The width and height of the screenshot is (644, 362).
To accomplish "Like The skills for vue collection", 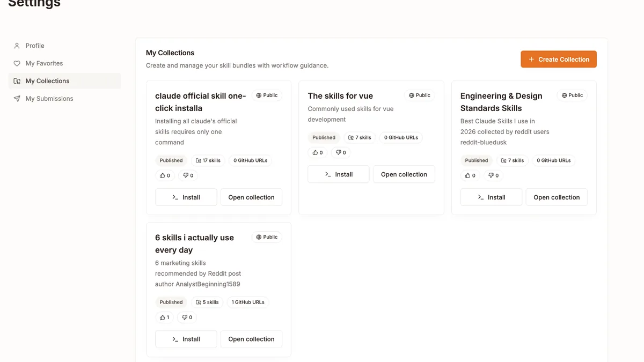I will 317,153.
